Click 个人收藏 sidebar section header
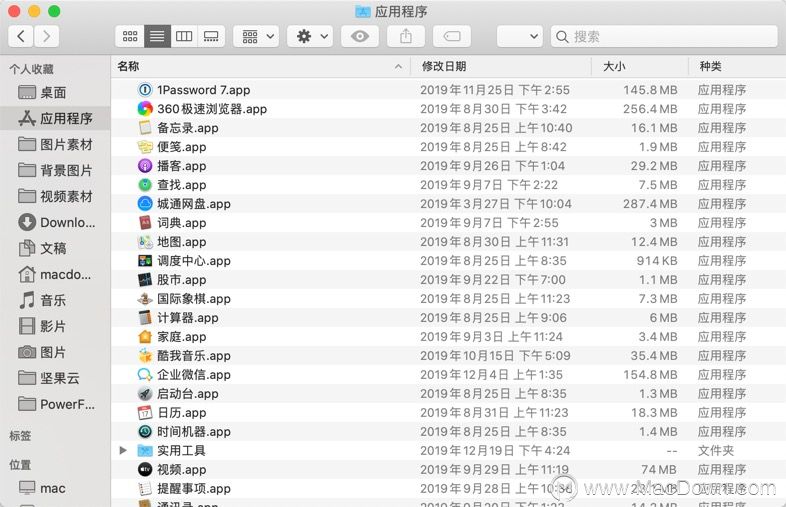 tap(31, 69)
